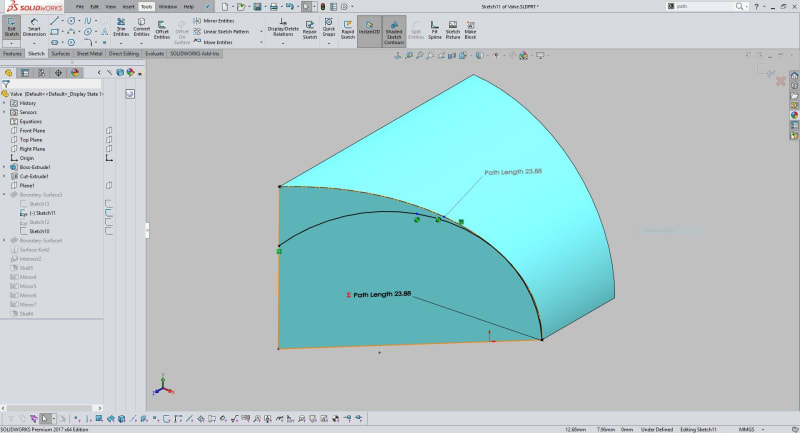Image resolution: width=800 pixels, height=433 pixels.
Task: Select the Sketch Fillet tool
Action: click(88, 42)
